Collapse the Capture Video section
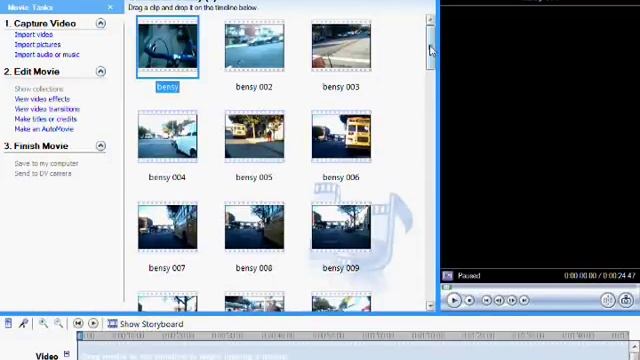Viewport: 640px width, 360px height. click(x=101, y=23)
